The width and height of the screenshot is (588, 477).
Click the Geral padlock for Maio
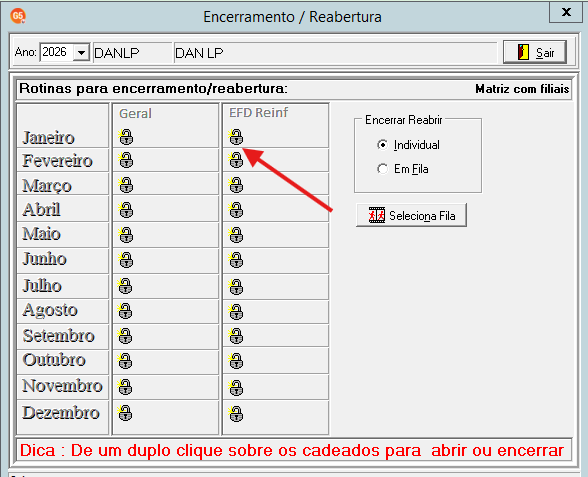point(126,235)
